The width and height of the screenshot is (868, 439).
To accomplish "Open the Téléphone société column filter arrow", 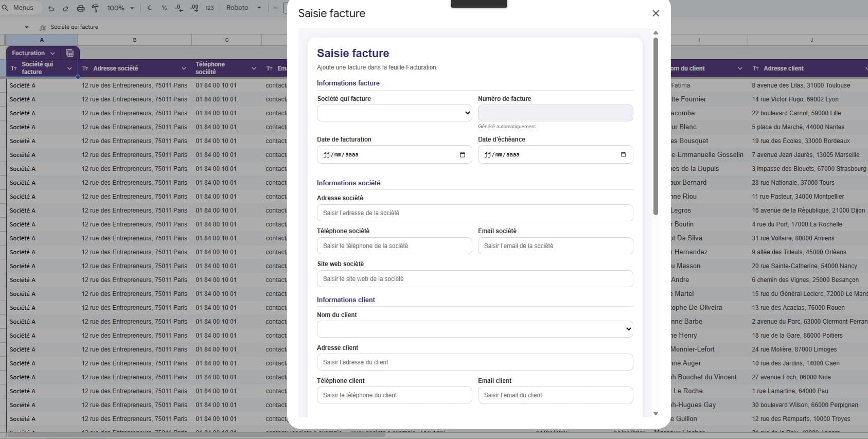I will tap(254, 68).
